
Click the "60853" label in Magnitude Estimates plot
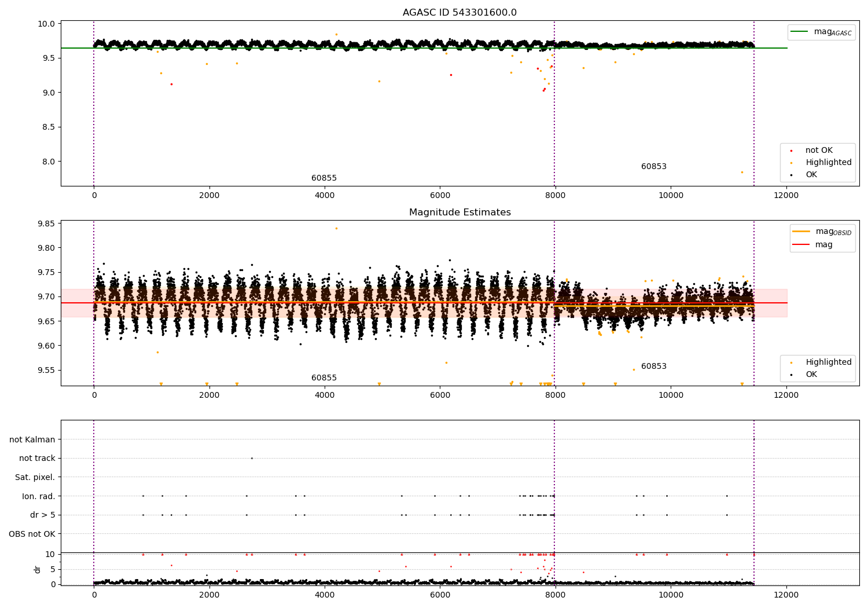(654, 367)
